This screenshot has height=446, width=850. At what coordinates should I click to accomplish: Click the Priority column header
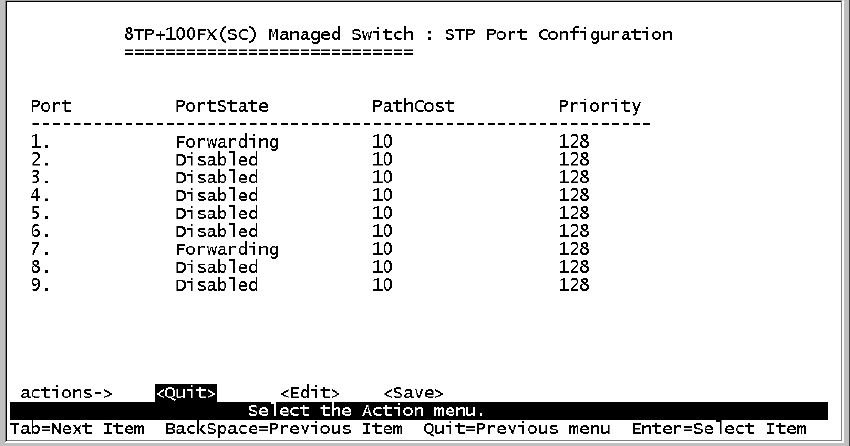tap(600, 106)
